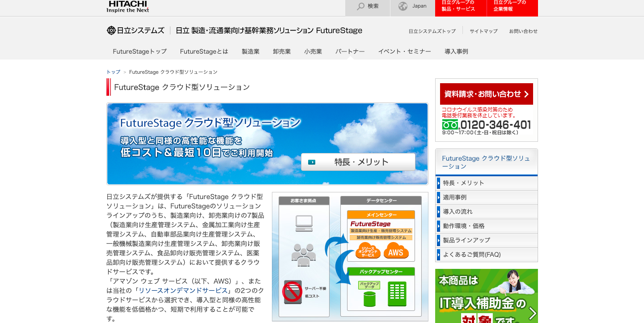Image resolution: width=644 pixels, height=323 pixels.
Task: Select the パートナー navigation tab
Action: pyautogui.click(x=350, y=51)
